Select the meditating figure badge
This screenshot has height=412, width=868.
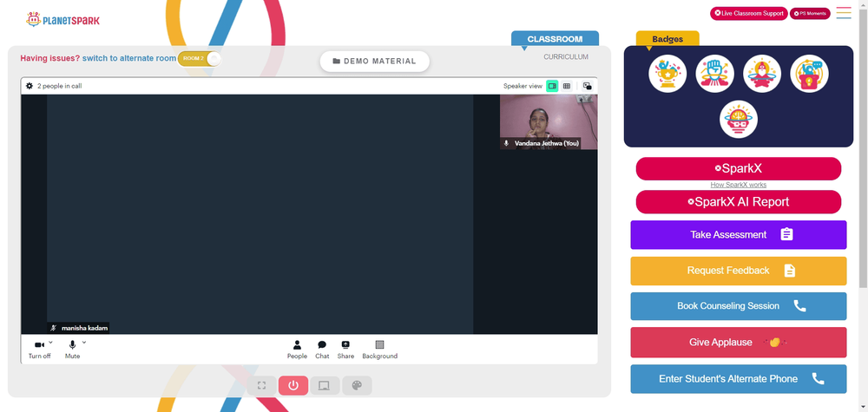[x=762, y=74]
